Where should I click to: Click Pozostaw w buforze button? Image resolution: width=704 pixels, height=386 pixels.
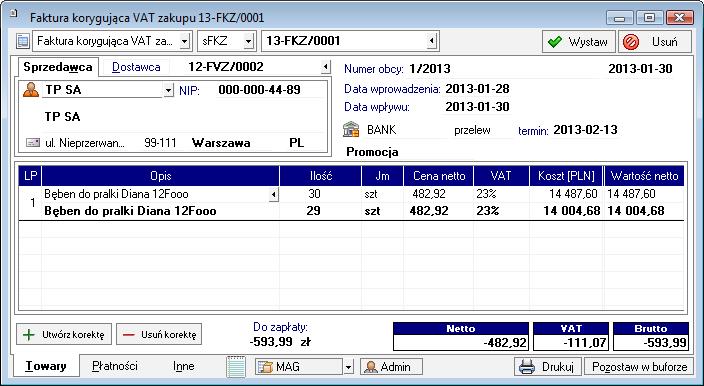pos(639,367)
